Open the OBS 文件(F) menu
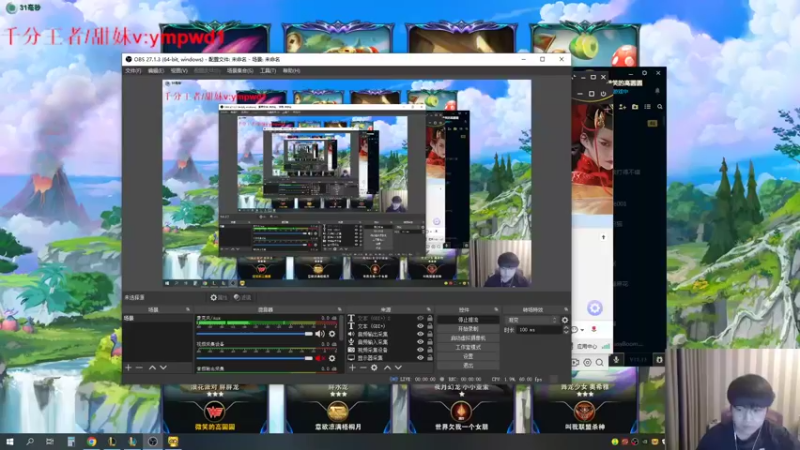The width and height of the screenshot is (800, 450). click(133, 70)
